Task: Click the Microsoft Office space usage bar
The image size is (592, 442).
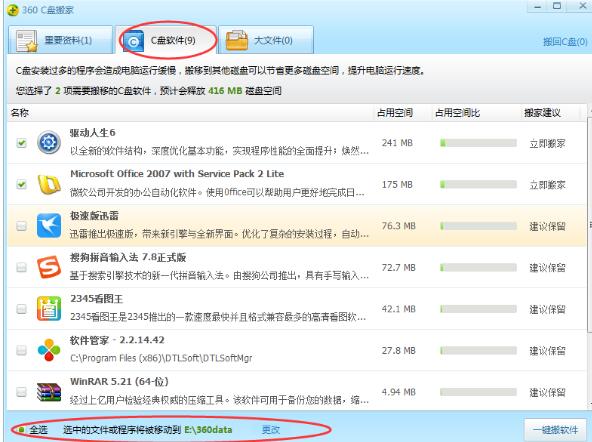Action: 478,185
